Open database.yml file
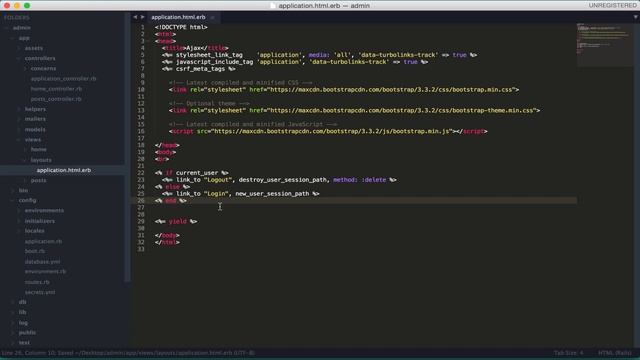The width and height of the screenshot is (640, 360). [42, 262]
